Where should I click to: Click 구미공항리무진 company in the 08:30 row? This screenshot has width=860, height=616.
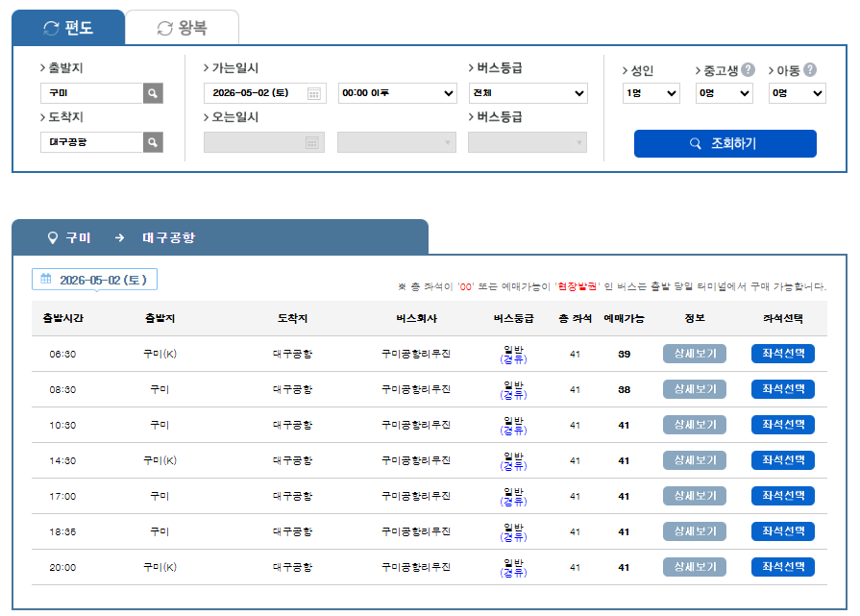416,389
